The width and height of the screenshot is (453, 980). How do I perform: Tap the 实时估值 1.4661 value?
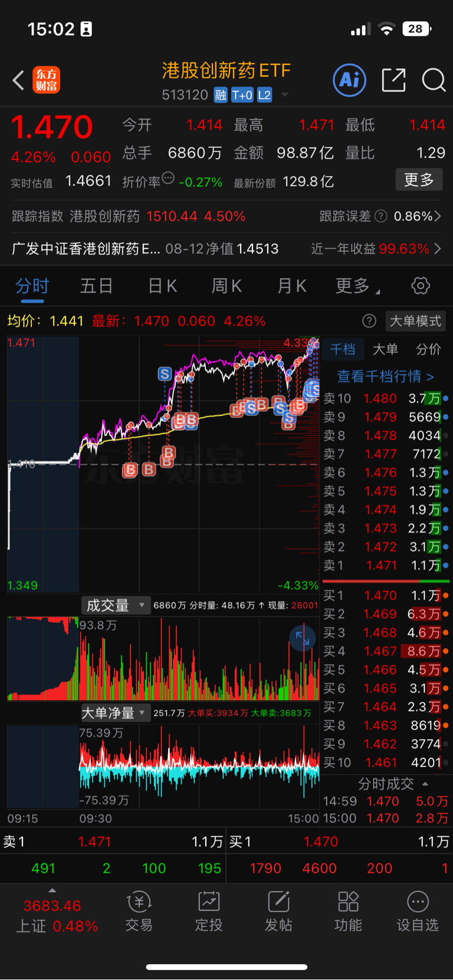88,181
